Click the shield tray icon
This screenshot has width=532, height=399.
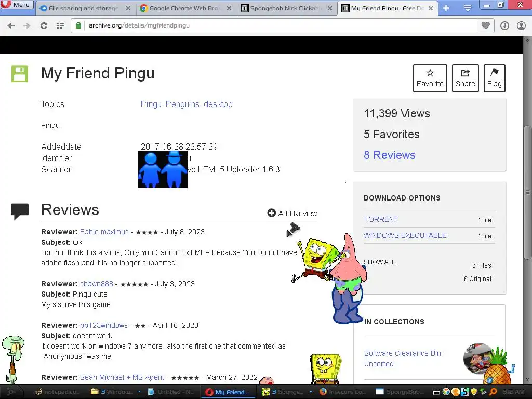click(474, 392)
